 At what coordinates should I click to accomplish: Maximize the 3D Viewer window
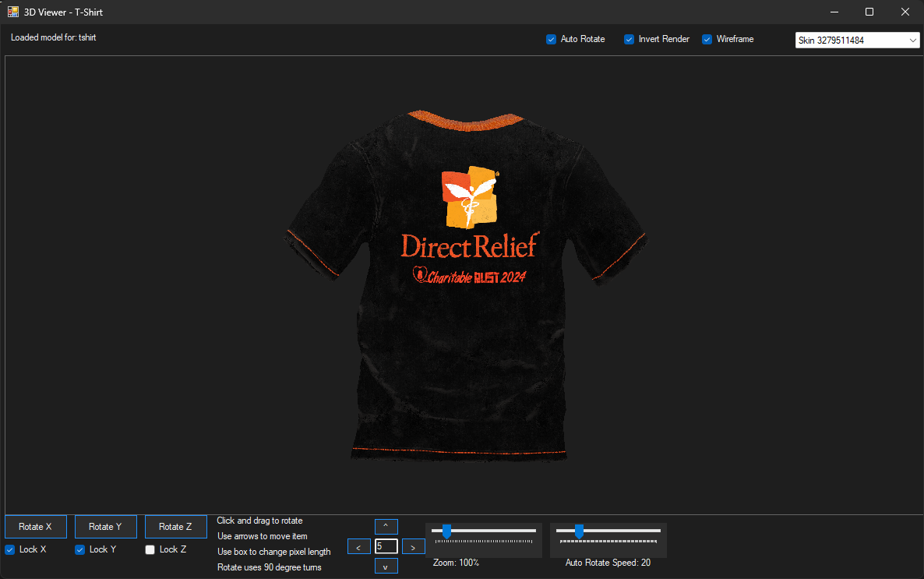(x=869, y=12)
